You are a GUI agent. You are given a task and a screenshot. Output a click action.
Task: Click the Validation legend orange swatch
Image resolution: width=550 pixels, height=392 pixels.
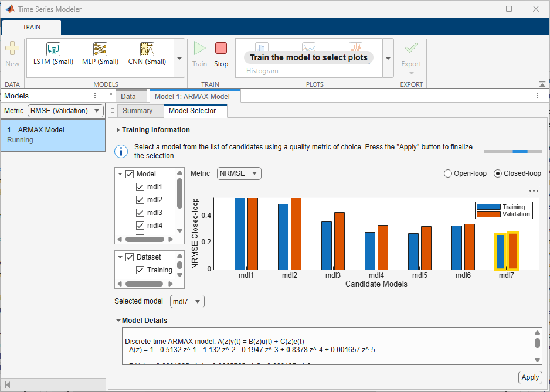(x=488, y=214)
